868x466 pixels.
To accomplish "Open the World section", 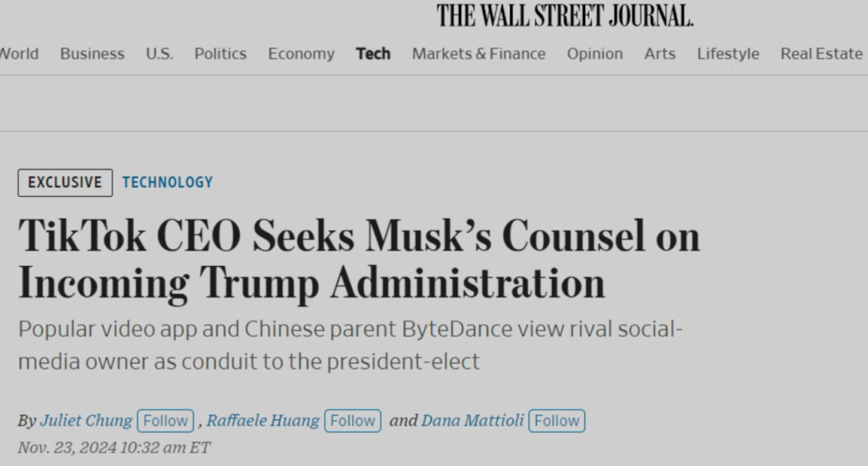I will pos(18,54).
